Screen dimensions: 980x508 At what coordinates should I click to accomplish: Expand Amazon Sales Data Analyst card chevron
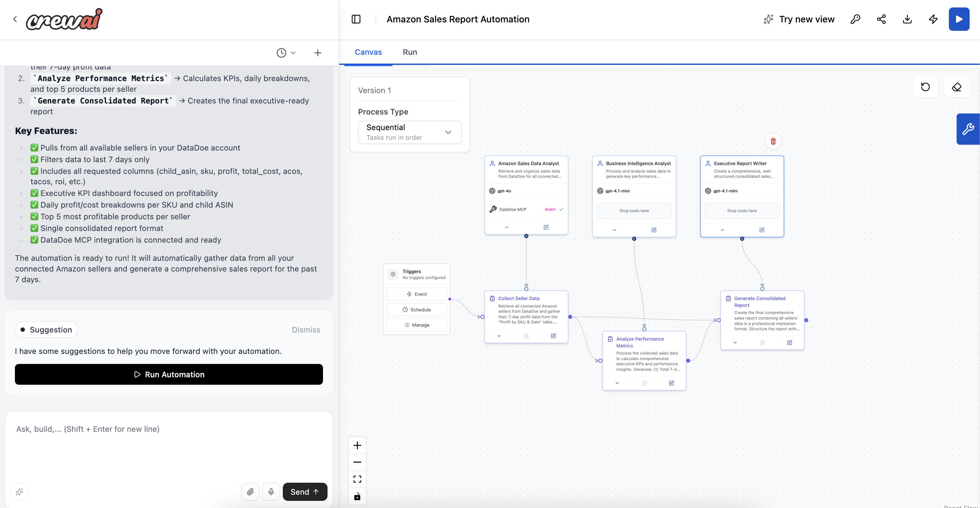click(x=506, y=227)
